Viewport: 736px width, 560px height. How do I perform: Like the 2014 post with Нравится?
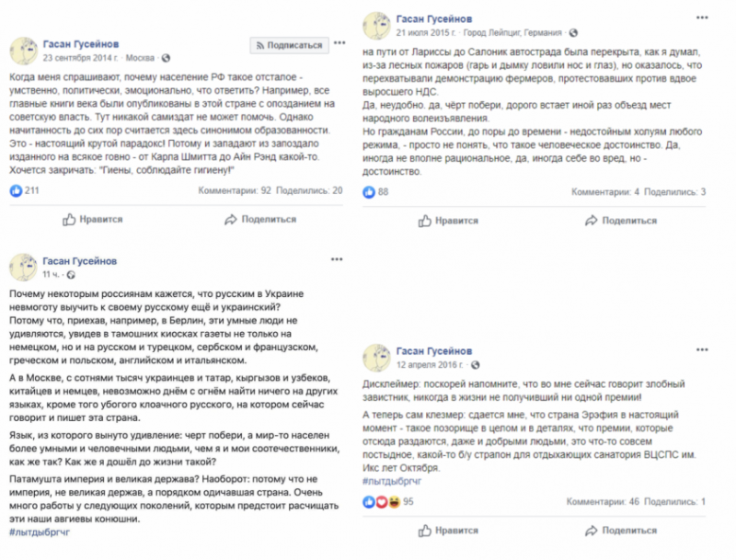pyautogui.click(x=93, y=220)
